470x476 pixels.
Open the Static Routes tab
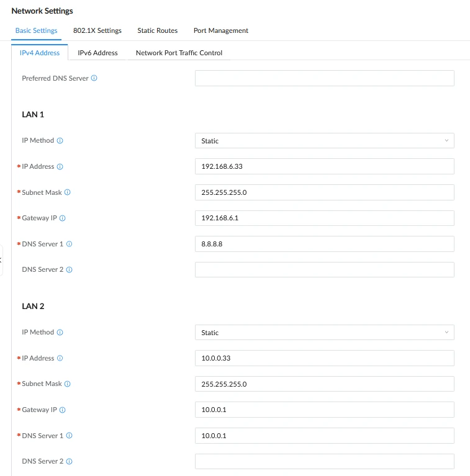[x=157, y=30]
